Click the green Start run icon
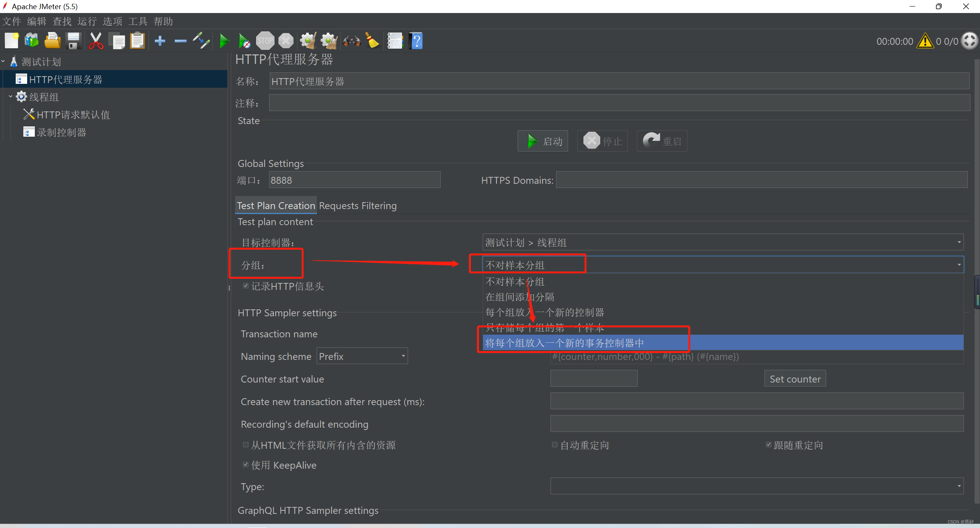 click(x=224, y=41)
